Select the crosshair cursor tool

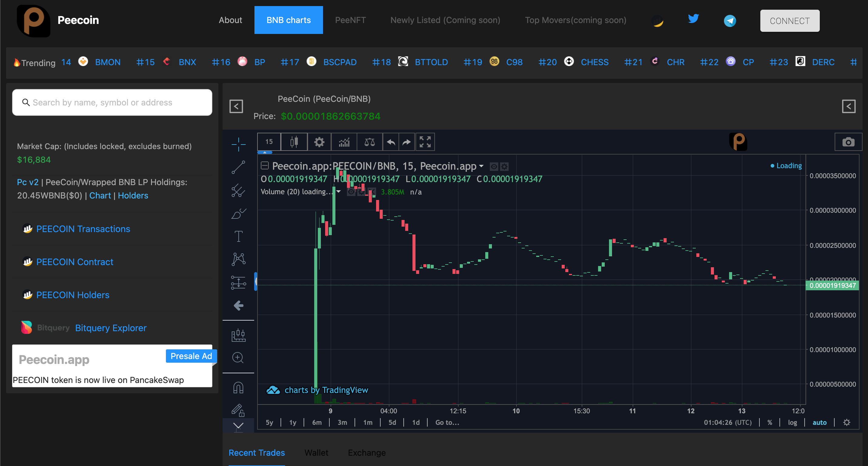pos(238,144)
